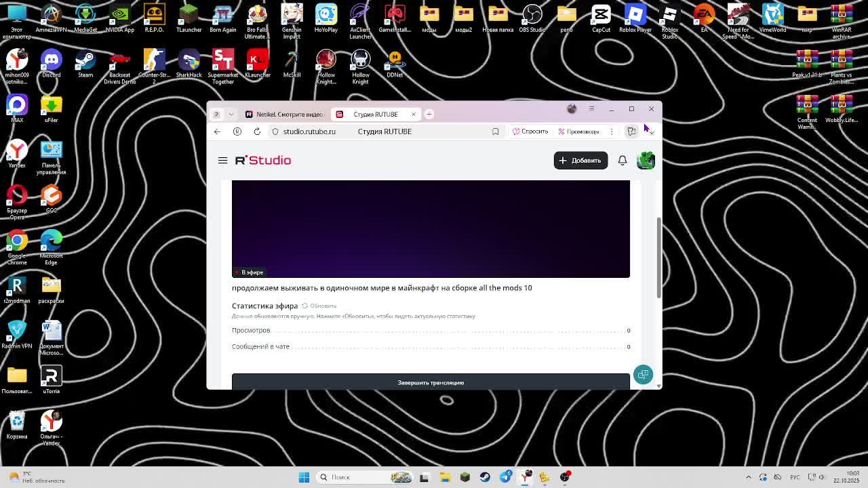Open the browser tab-count button
This screenshot has height=488, width=868.
point(216,114)
